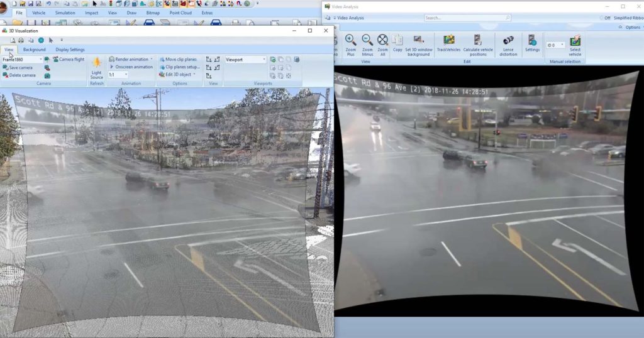This screenshot has width=644, height=338.
Task: Open the Impact menu
Action: (92, 13)
